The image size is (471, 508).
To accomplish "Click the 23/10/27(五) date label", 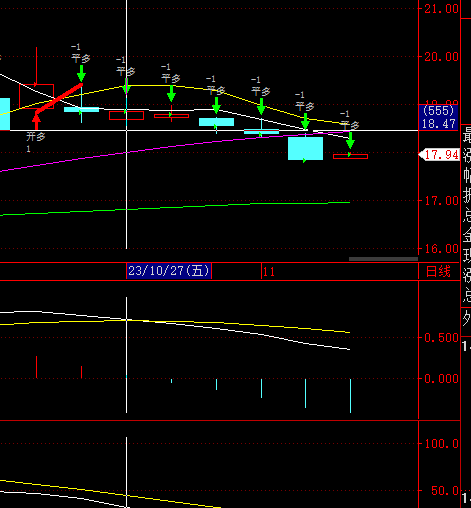I will tap(169, 271).
